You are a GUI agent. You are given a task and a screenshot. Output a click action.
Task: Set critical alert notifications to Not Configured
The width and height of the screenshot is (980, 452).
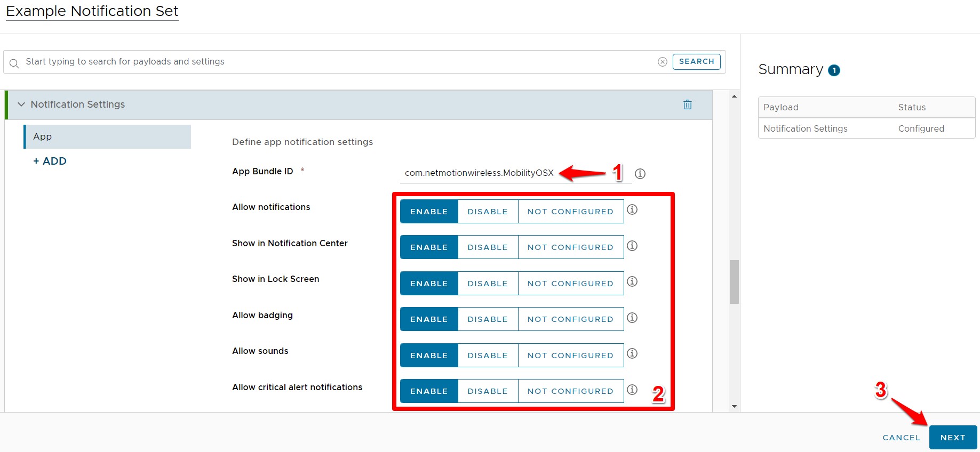coord(570,391)
